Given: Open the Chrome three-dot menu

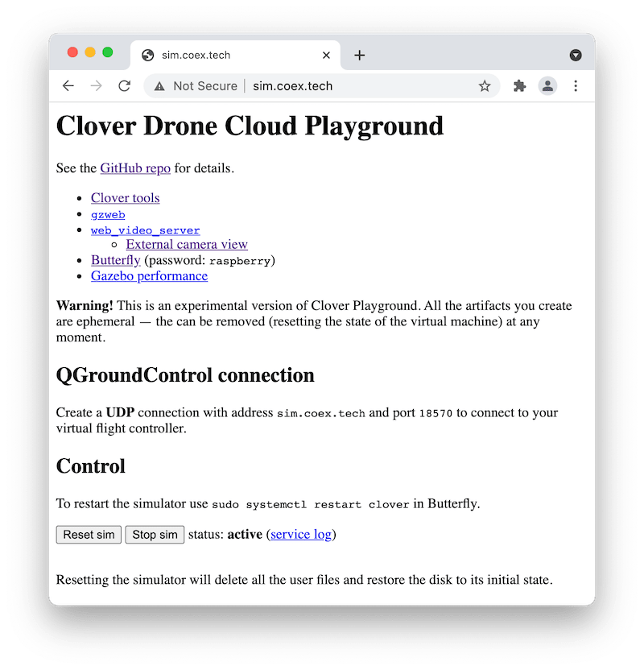Looking at the screenshot, I should pyautogui.click(x=576, y=86).
